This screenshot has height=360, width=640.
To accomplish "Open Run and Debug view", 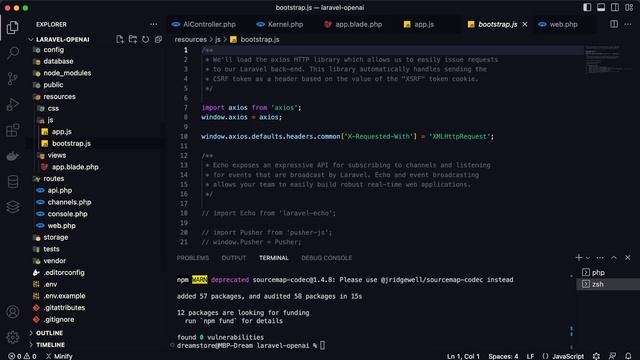I will [x=13, y=104].
